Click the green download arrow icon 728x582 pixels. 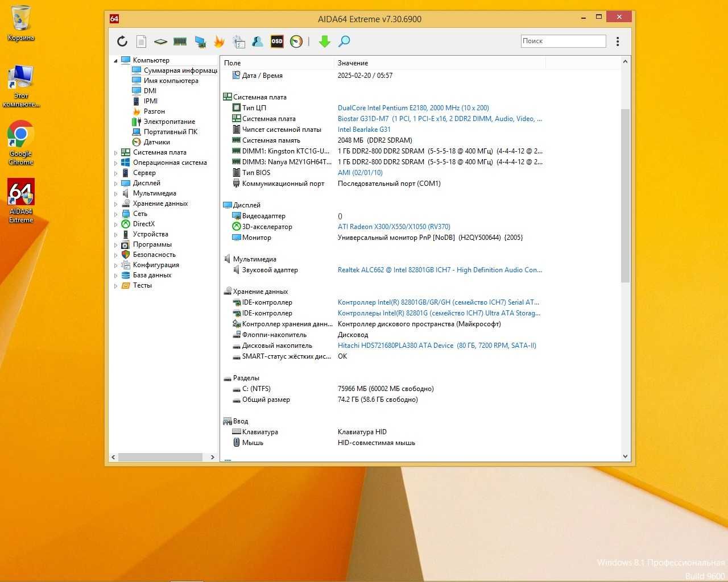tap(325, 41)
